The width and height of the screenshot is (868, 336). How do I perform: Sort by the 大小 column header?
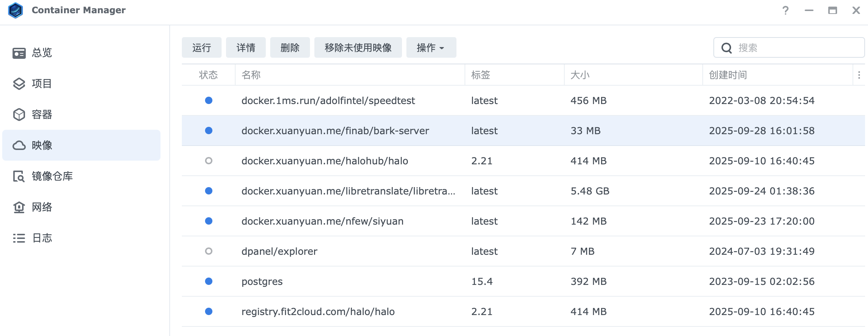(580, 75)
